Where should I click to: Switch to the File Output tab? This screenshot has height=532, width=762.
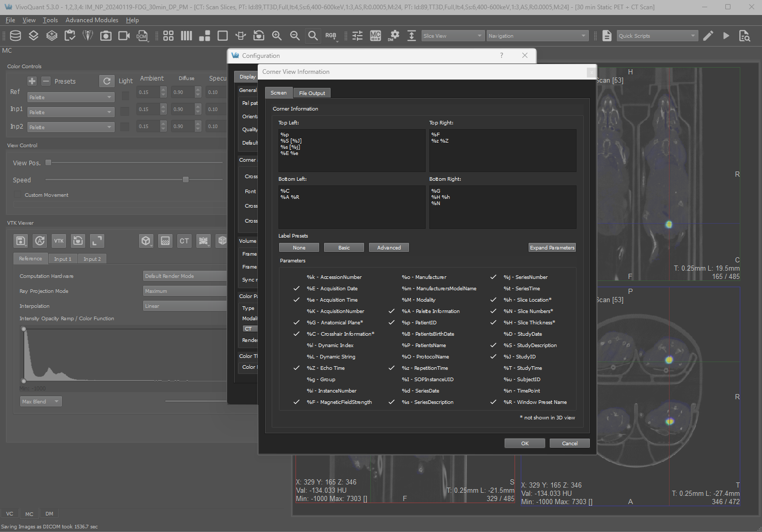click(312, 93)
